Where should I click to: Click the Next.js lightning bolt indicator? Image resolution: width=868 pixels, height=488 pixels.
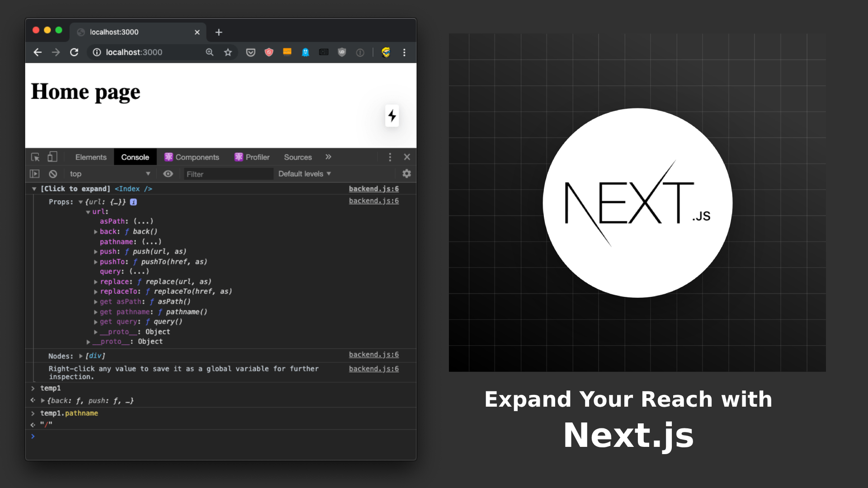click(392, 116)
